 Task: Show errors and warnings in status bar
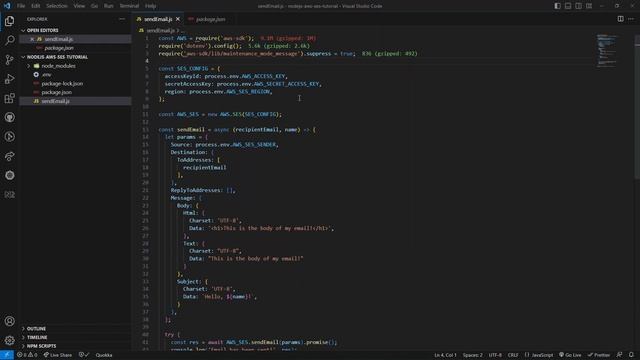coord(27,355)
